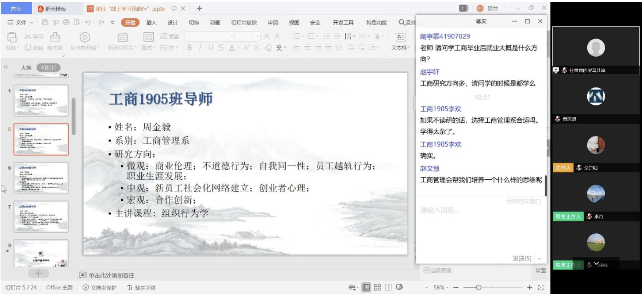Start slideshow from current slide icon
Viewport: 644px width, 297px height.
click(x=85, y=37)
